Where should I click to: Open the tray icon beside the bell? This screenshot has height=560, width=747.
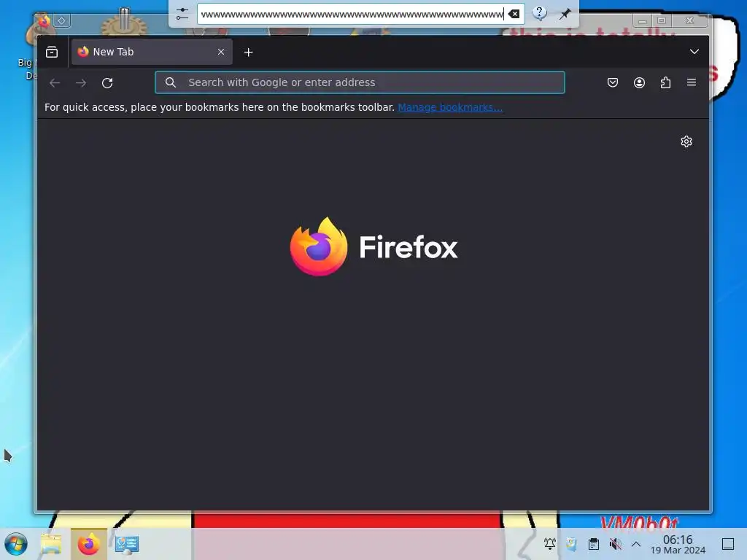(571, 543)
